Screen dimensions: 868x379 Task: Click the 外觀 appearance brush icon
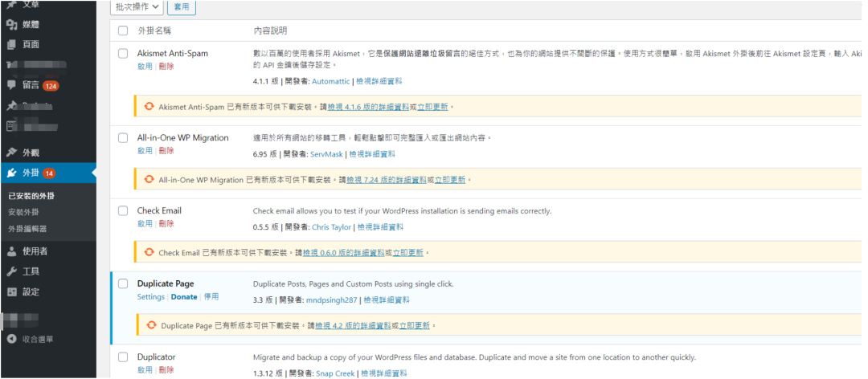tap(11, 153)
